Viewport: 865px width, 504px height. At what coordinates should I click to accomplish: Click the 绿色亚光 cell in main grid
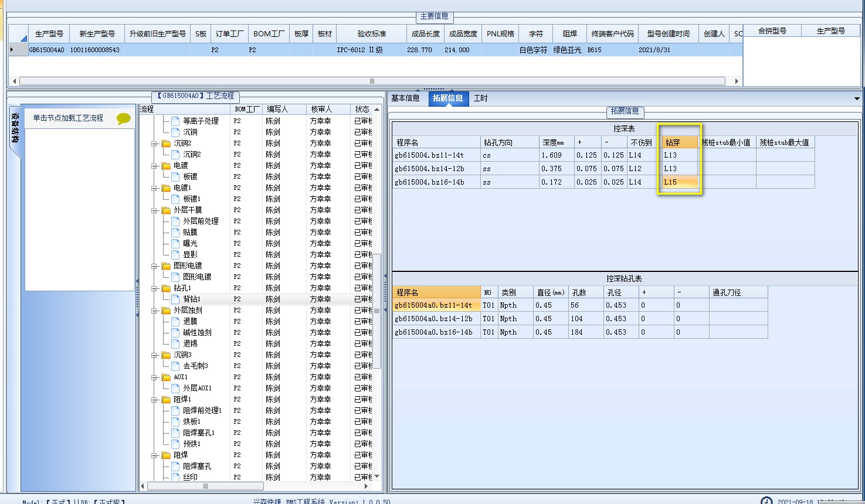567,50
